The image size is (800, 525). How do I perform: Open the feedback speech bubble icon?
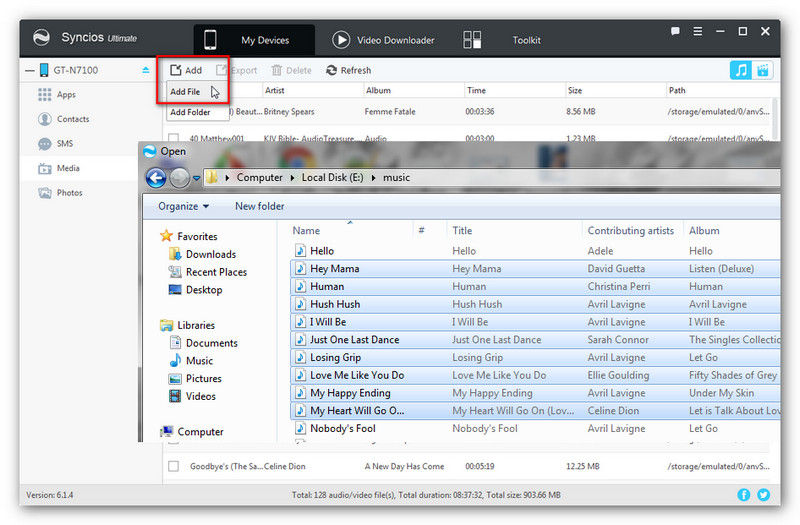tap(675, 31)
